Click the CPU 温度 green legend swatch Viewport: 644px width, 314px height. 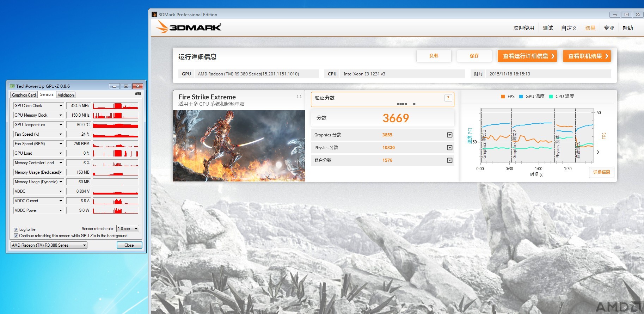tap(551, 97)
